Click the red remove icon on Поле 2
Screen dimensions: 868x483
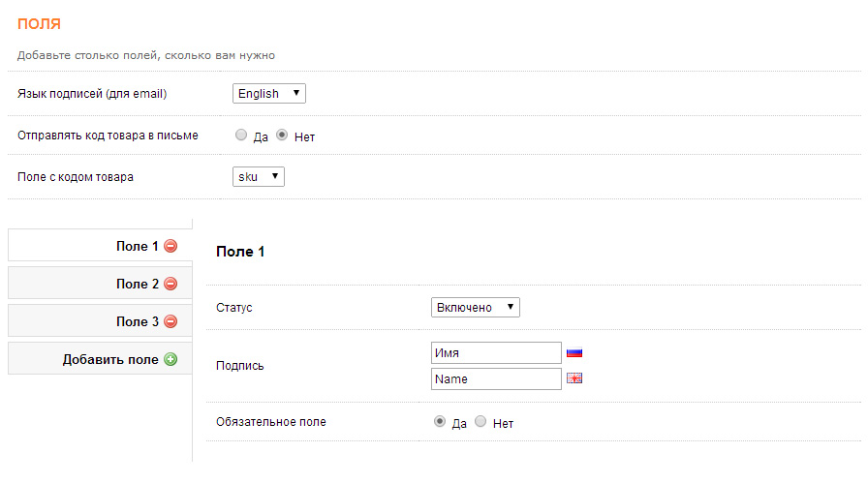tap(170, 284)
